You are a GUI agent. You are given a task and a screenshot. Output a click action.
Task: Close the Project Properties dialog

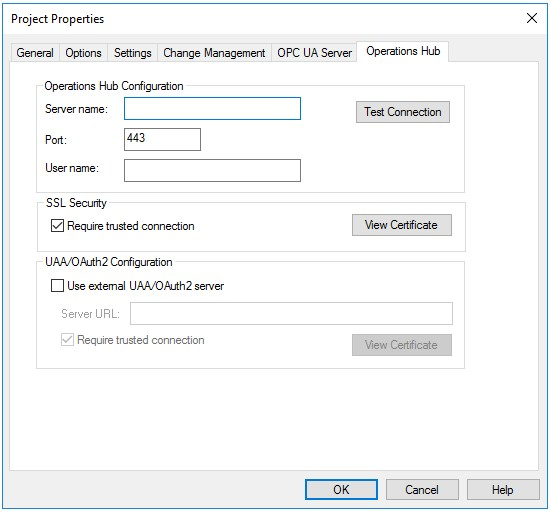tap(532, 18)
